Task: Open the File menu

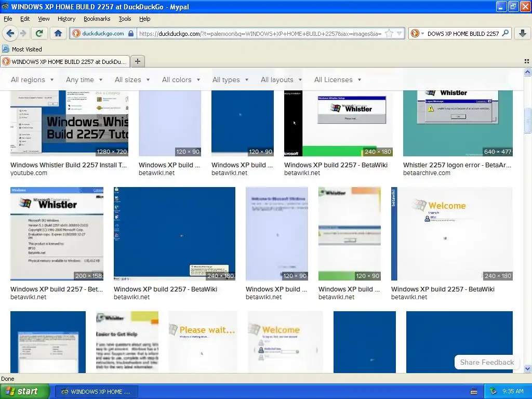Action: [x=8, y=19]
